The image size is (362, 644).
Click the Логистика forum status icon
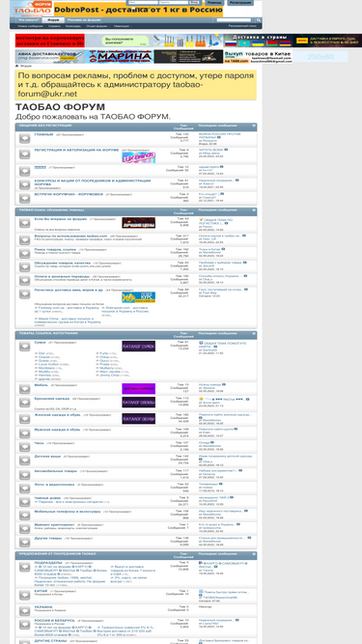25,294
